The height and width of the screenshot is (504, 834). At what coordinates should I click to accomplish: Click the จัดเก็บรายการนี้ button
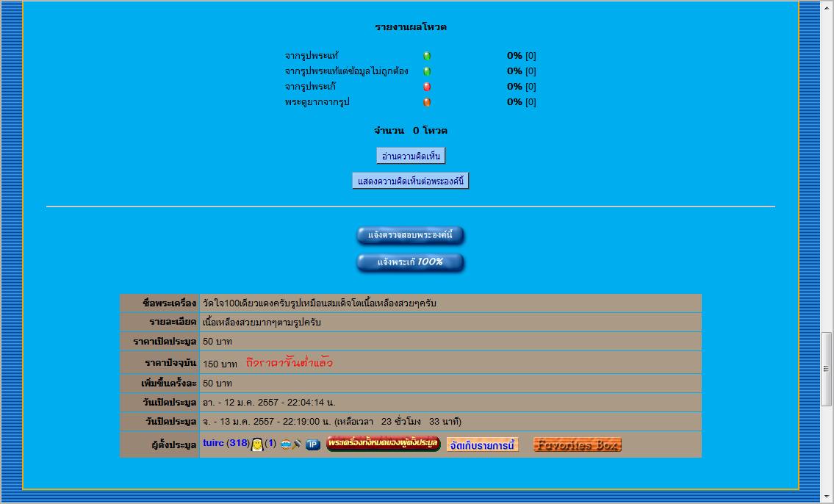point(482,444)
